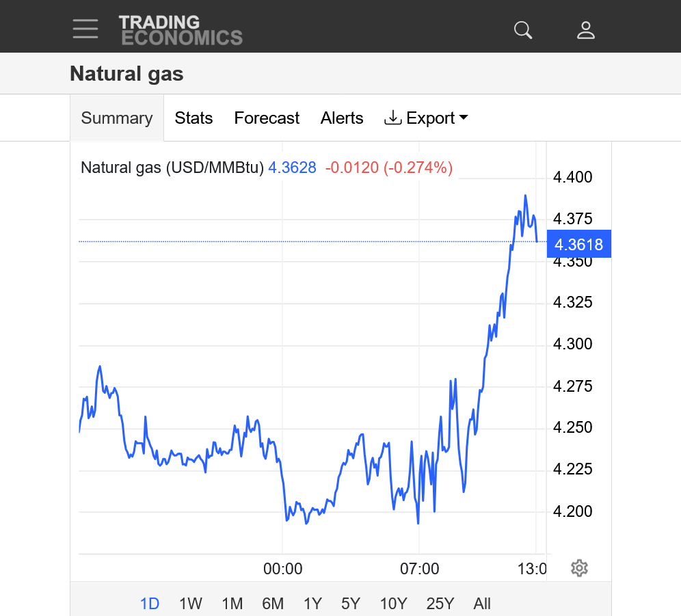This screenshot has height=616, width=681.
Task: Select the 6M time range
Action: (273, 604)
